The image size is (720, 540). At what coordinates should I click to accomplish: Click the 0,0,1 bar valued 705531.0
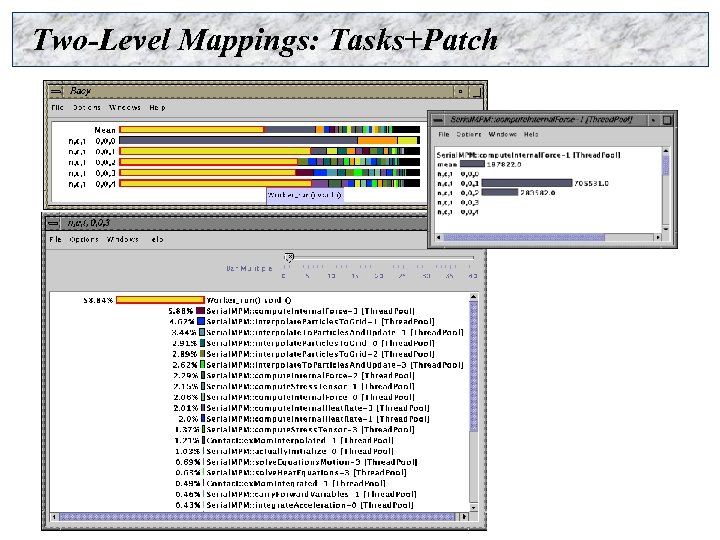tap(527, 183)
